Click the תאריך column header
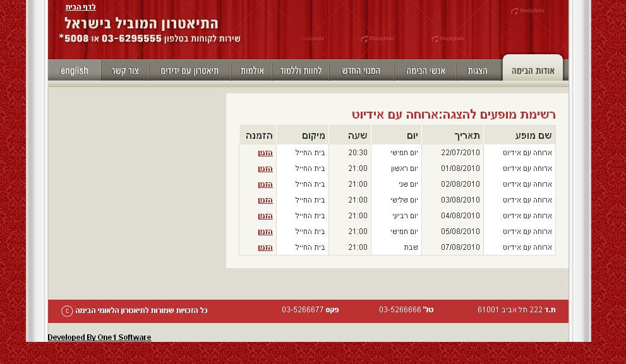Screen dimensions: 626x364 click(x=467, y=136)
